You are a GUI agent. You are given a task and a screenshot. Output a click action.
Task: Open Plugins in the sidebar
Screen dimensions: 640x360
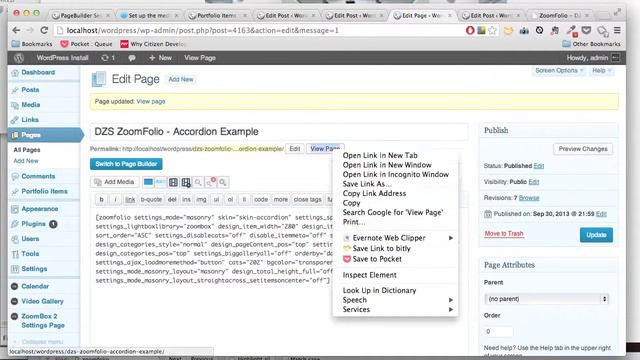pyautogui.click(x=33, y=224)
